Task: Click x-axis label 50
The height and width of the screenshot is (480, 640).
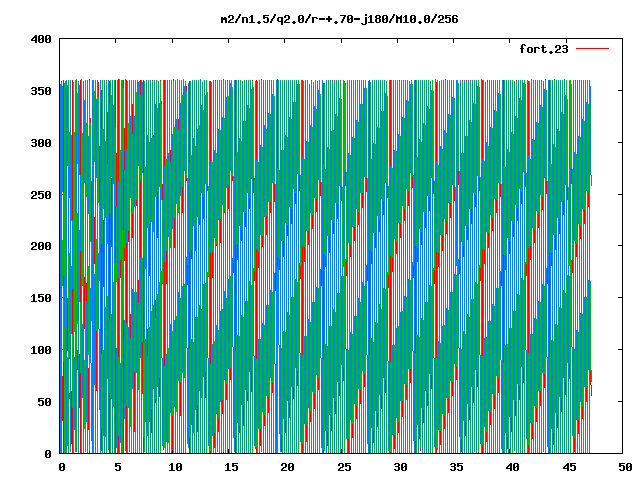Action: (625, 467)
